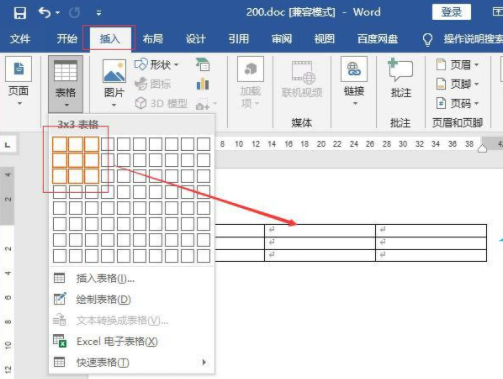Click the 登录 login button

(451, 12)
